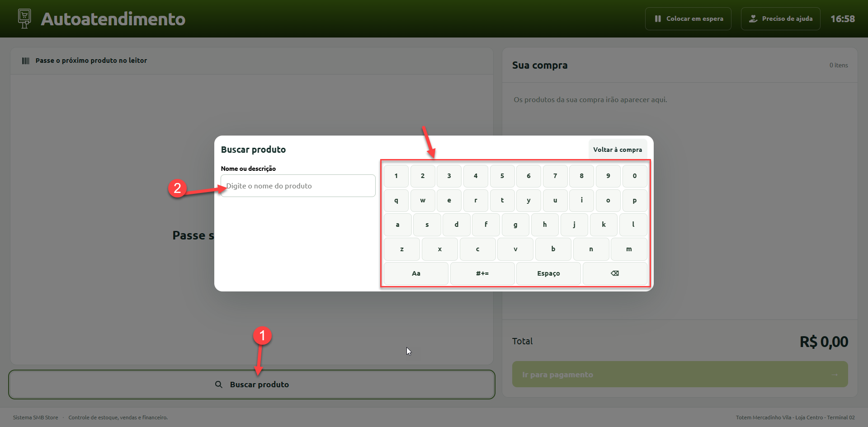Click the Buscar produto button at the bottom

[x=252, y=385]
